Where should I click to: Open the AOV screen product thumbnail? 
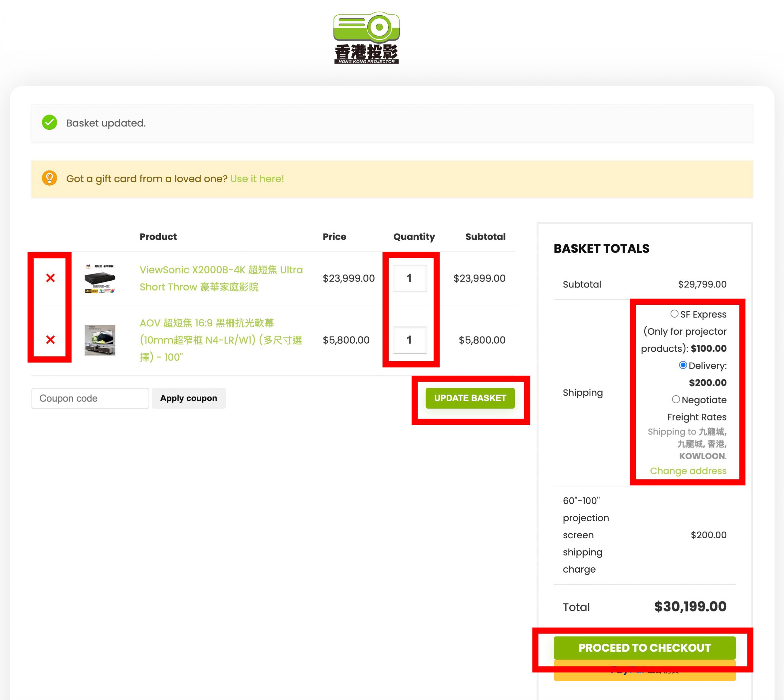[100, 340]
